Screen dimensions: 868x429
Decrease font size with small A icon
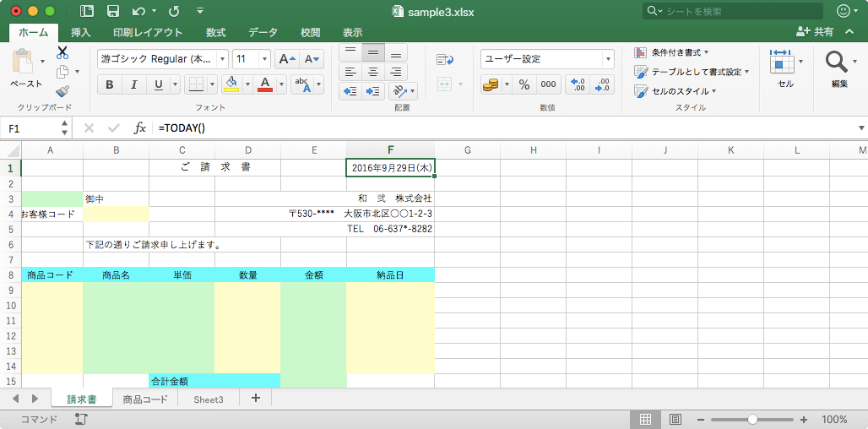point(312,58)
